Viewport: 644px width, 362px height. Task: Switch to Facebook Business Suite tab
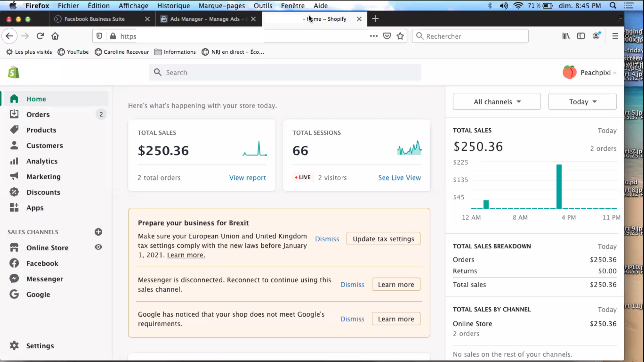coord(94,19)
